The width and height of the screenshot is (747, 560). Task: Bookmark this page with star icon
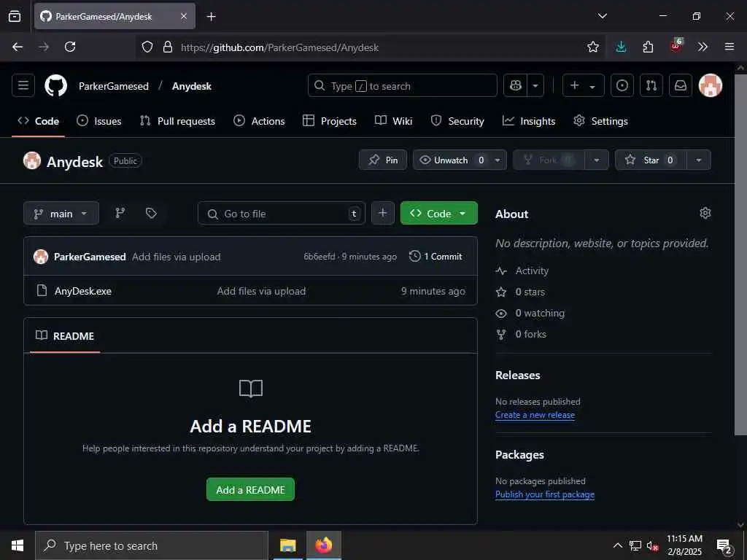[x=592, y=47]
